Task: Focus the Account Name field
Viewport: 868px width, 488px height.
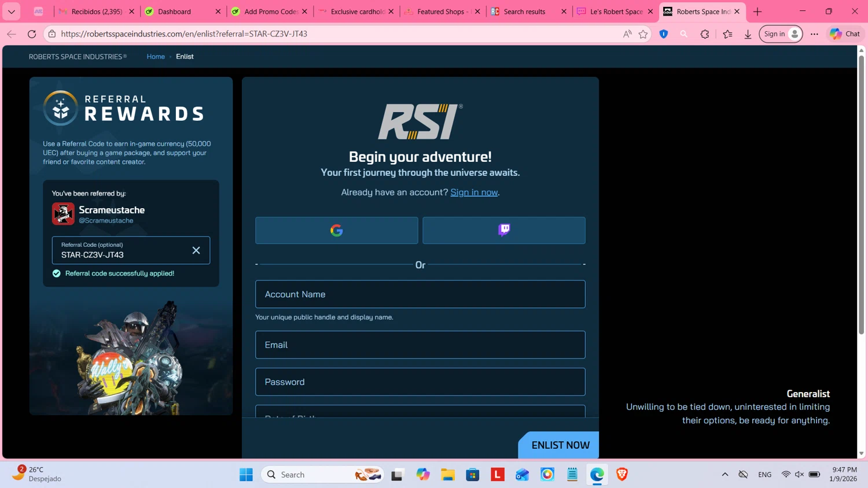Action: 420,294
